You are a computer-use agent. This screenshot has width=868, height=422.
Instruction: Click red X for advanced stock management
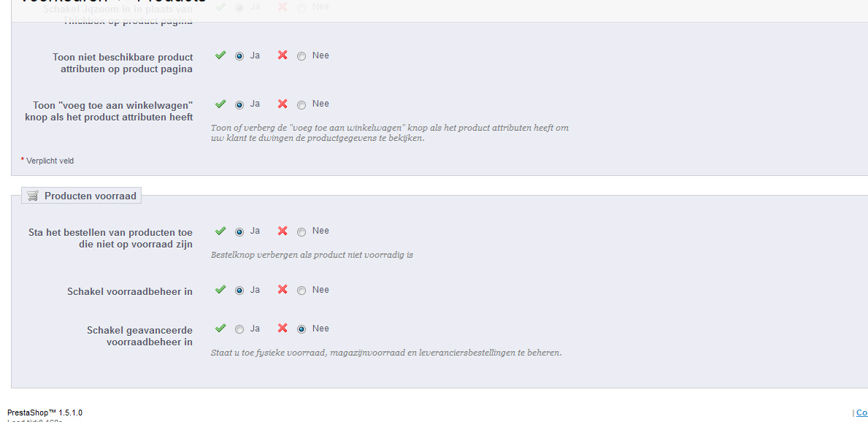pyautogui.click(x=283, y=329)
